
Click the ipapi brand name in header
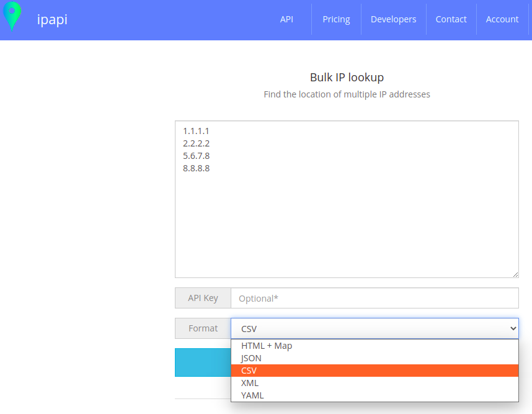[x=52, y=19]
